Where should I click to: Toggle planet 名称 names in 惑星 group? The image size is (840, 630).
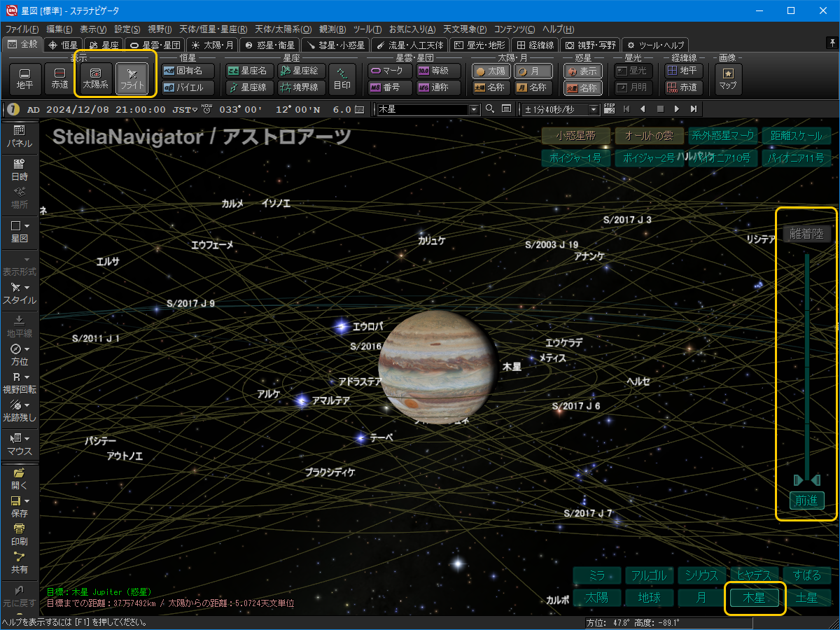click(x=583, y=87)
